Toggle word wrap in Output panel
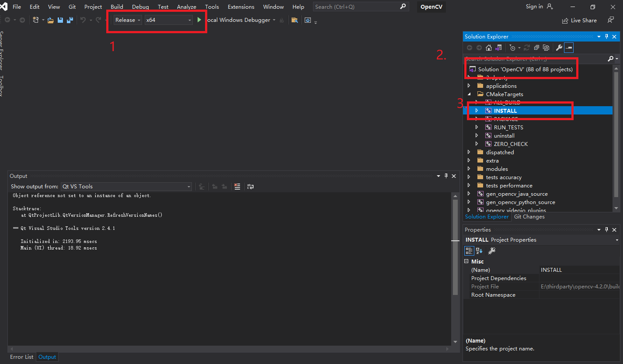The width and height of the screenshot is (623, 364). [251, 187]
